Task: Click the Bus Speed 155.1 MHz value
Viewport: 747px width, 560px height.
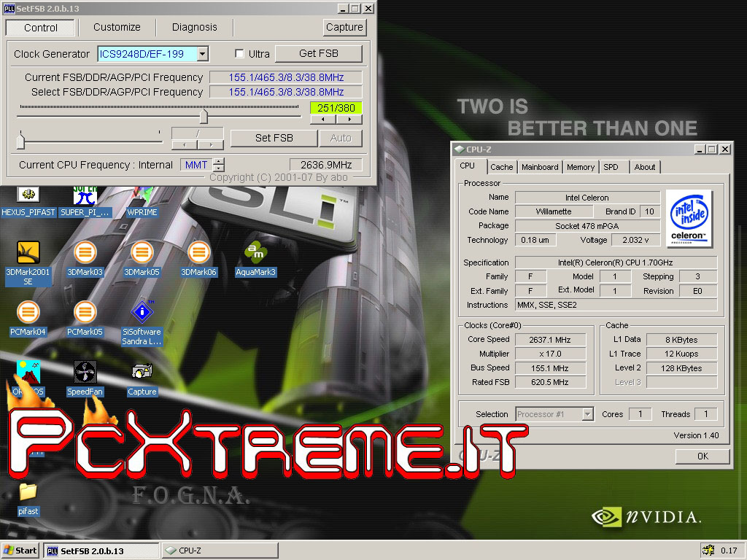Action: [x=550, y=368]
